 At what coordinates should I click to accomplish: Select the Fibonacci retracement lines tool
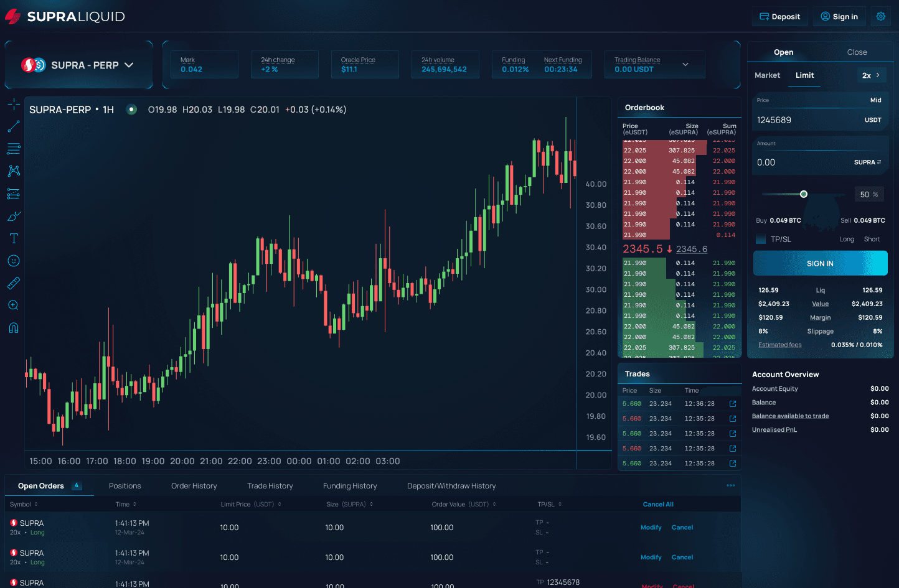coord(14,149)
